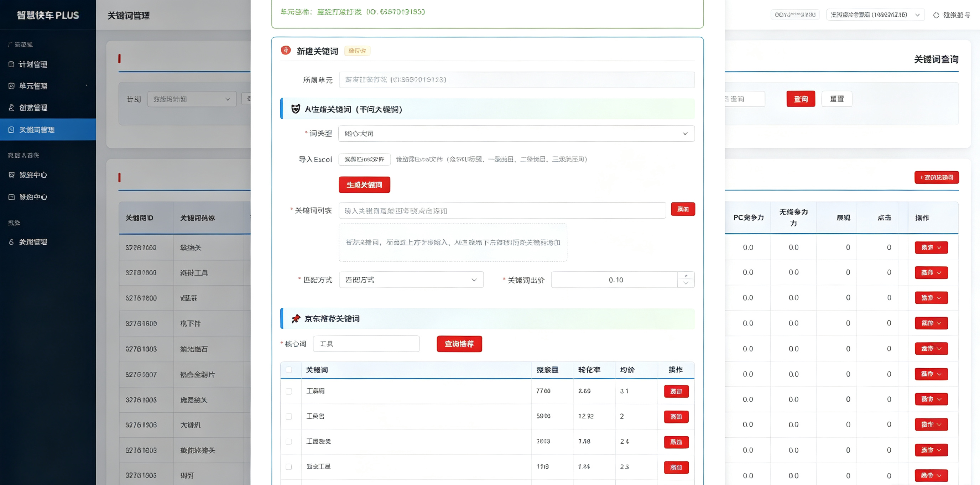Click the 单元管理 sidebar icon
The height and width of the screenshot is (485, 980).
pos(11,86)
